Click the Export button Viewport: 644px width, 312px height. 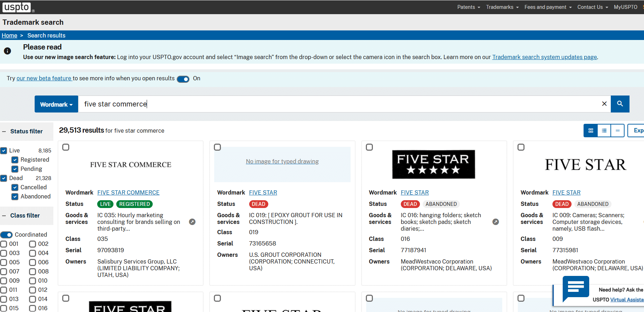pyautogui.click(x=637, y=131)
